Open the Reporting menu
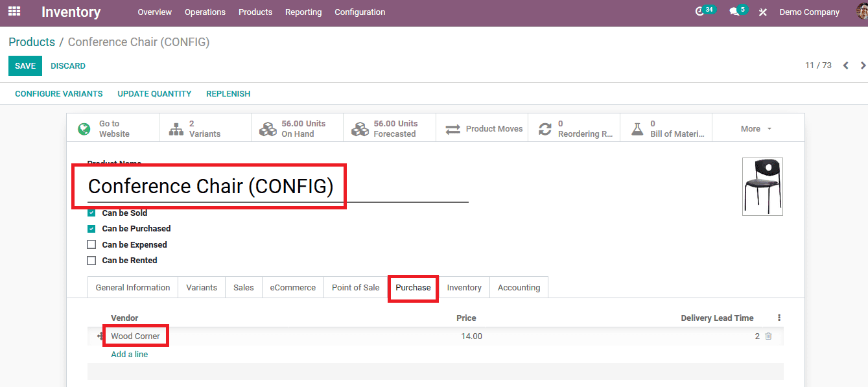868x387 pixels. click(x=303, y=12)
